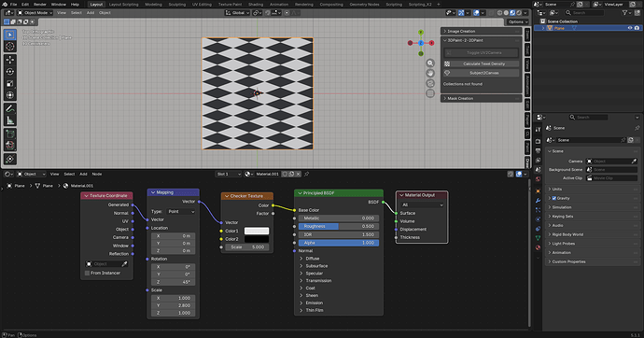Screen dimensions: 644x338
Task: Open the Physics properties tab icon
Action: (x=538, y=219)
